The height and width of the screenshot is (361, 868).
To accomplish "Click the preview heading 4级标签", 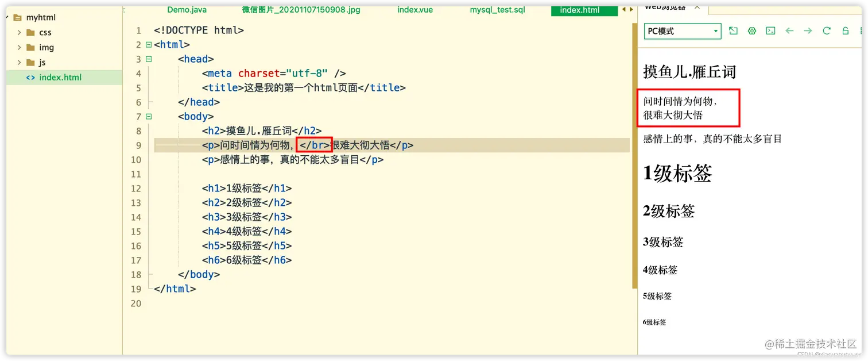I will pyautogui.click(x=660, y=270).
